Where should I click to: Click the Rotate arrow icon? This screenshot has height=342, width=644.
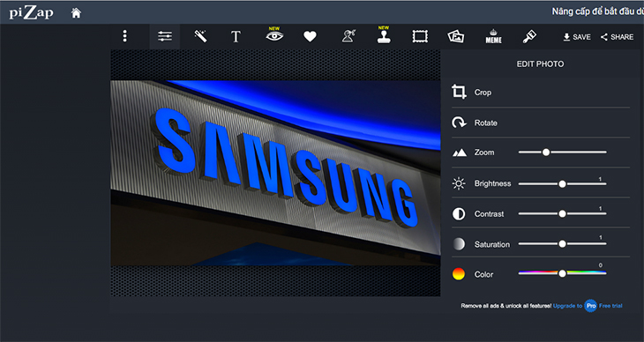point(459,123)
